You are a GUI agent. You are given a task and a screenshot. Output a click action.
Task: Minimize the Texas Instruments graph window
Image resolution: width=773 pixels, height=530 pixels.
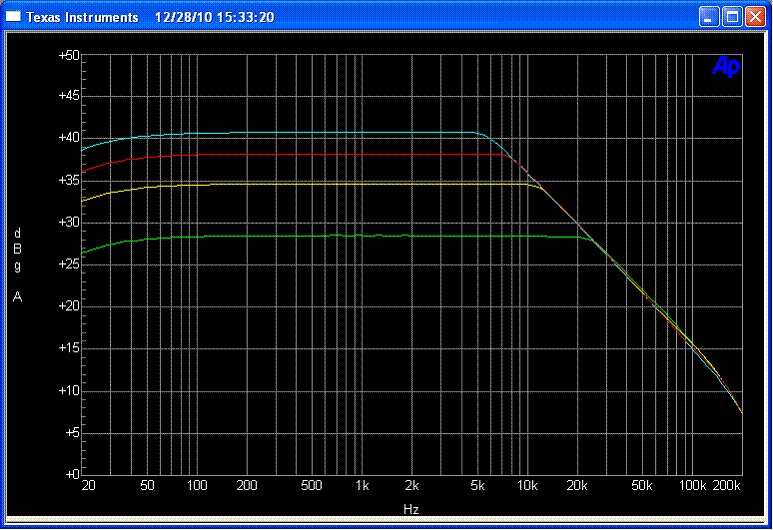[x=709, y=17]
